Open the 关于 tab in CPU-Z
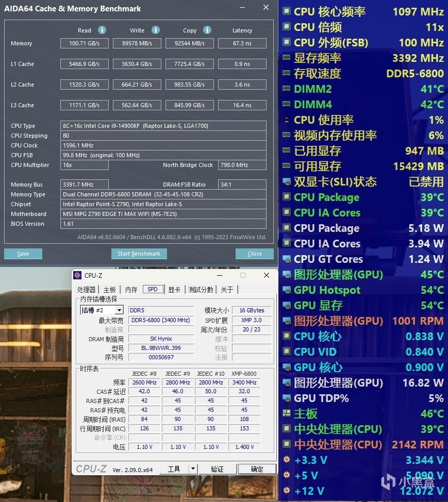 [x=227, y=290]
